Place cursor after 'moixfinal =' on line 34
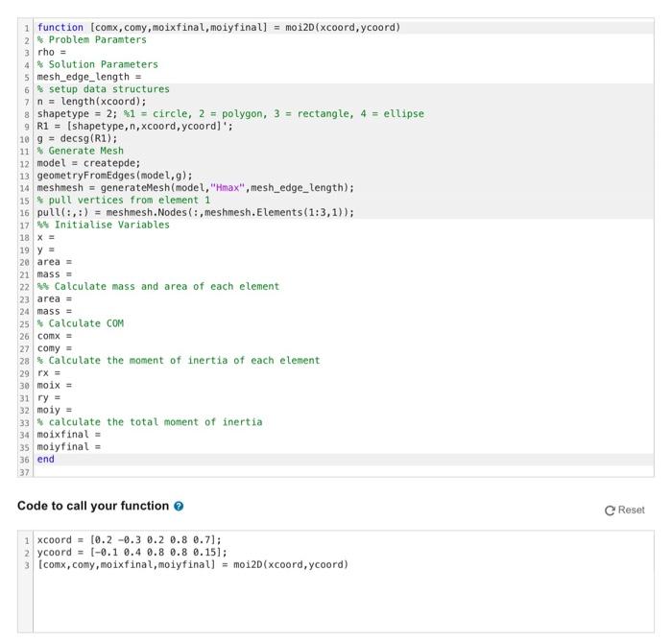This screenshot has height=641, width=672. pos(103,435)
